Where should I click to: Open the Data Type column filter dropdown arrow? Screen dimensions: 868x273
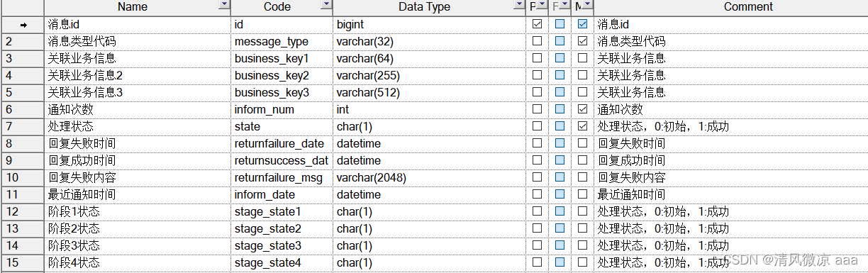click(x=520, y=6)
